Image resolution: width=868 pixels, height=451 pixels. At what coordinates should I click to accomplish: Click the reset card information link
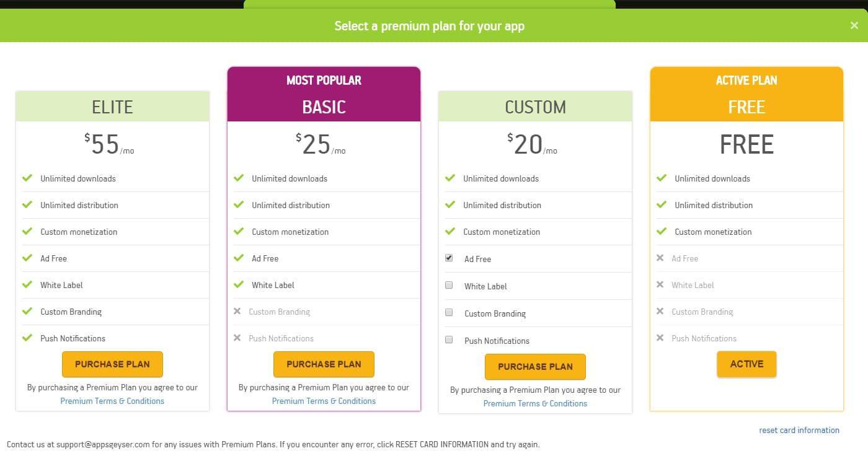pos(799,430)
